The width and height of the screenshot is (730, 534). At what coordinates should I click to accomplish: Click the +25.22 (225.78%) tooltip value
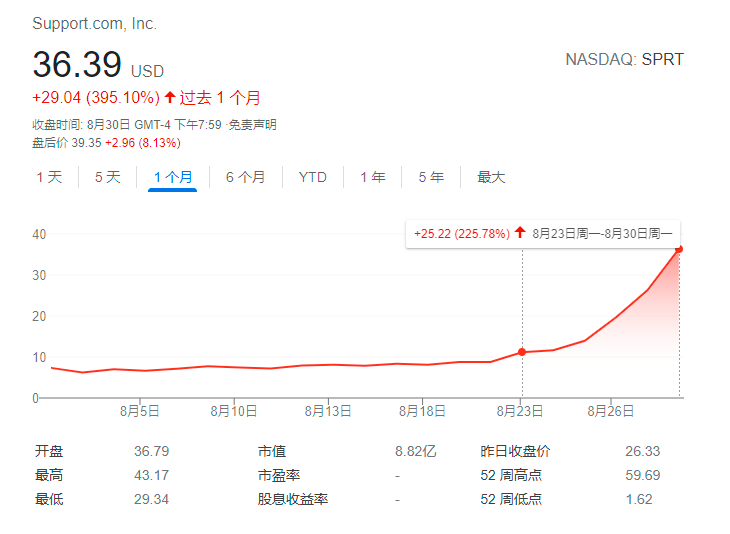click(x=462, y=233)
